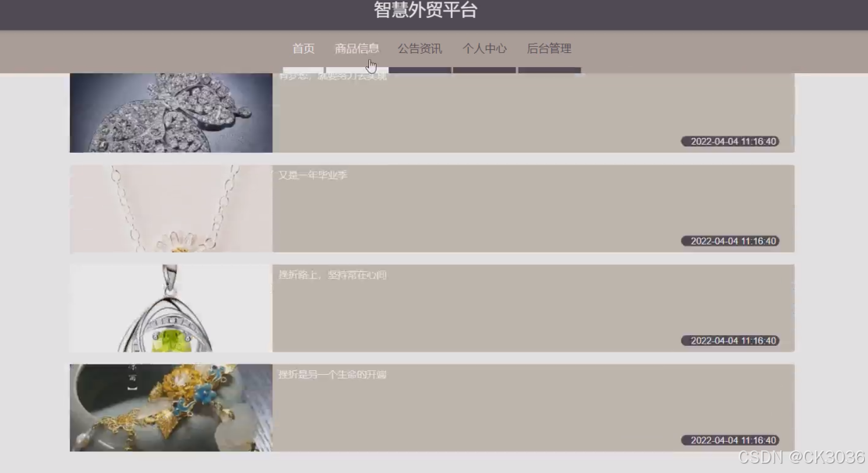
Task: Click the date badge on the butterfly brooch card
Action: [x=730, y=141]
